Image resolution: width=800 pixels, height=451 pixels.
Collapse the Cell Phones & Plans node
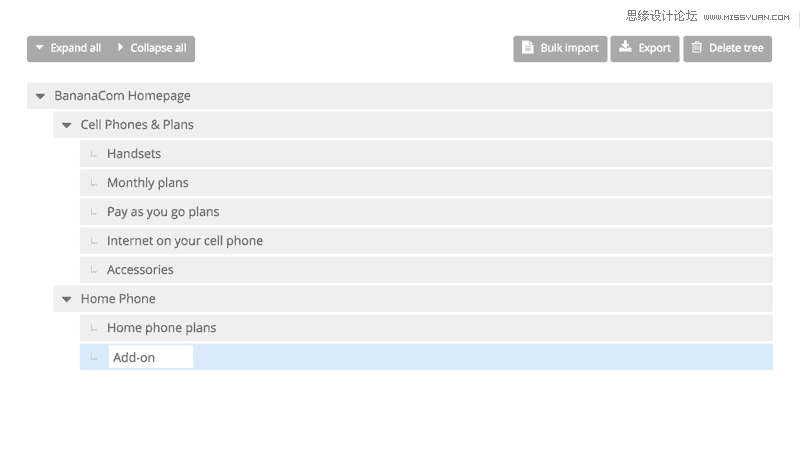(x=67, y=126)
